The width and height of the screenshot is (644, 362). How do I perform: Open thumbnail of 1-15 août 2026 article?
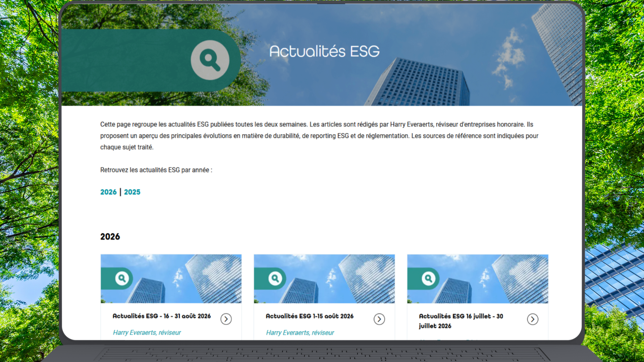coord(324,279)
